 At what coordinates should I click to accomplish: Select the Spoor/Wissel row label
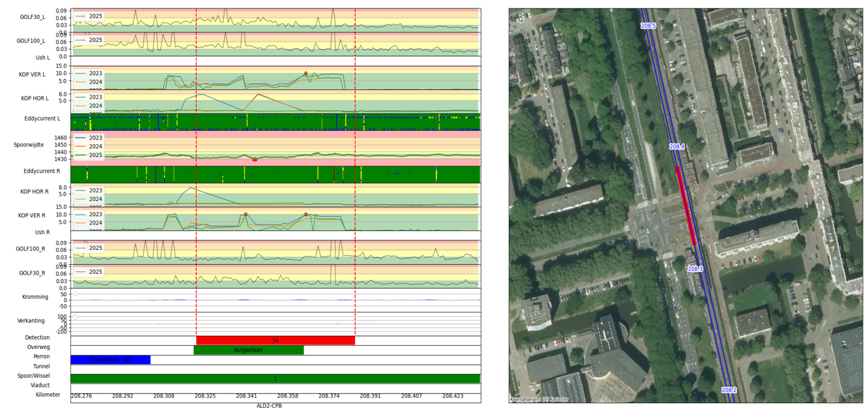tap(34, 376)
